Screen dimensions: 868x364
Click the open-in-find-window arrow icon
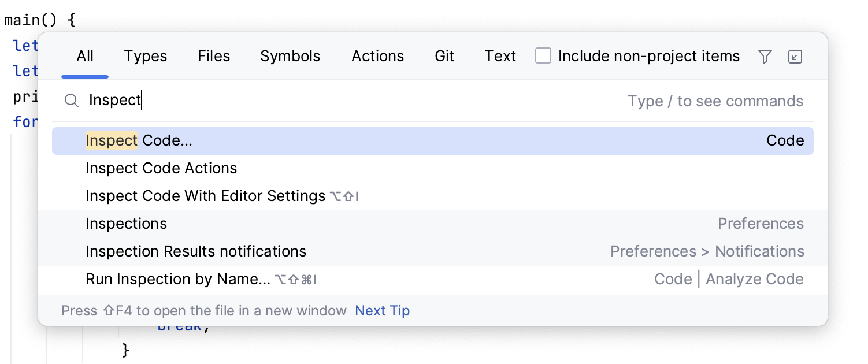(795, 56)
